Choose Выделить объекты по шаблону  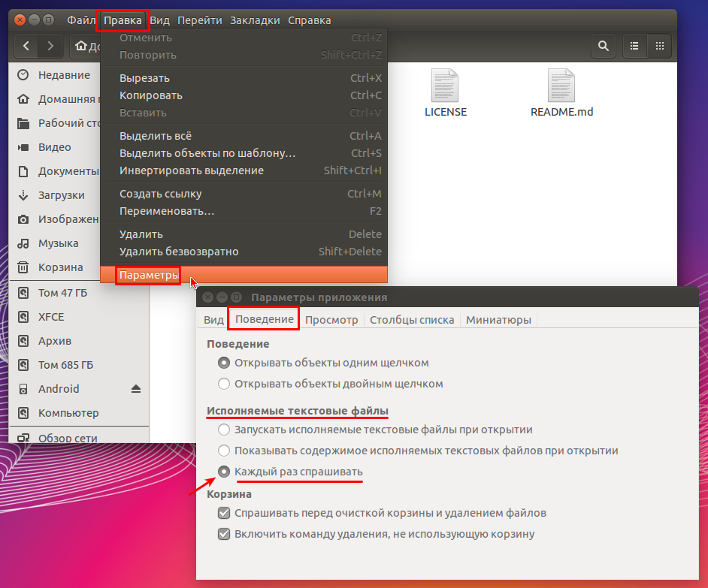244,153
